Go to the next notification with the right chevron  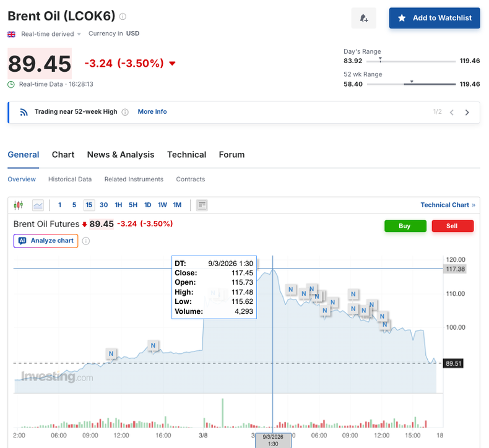point(467,113)
